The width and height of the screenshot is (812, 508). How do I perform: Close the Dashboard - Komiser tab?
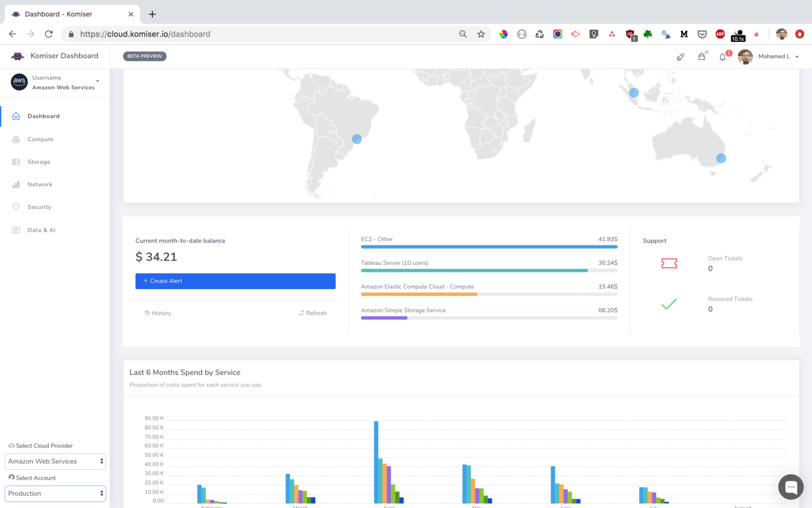pos(131,14)
